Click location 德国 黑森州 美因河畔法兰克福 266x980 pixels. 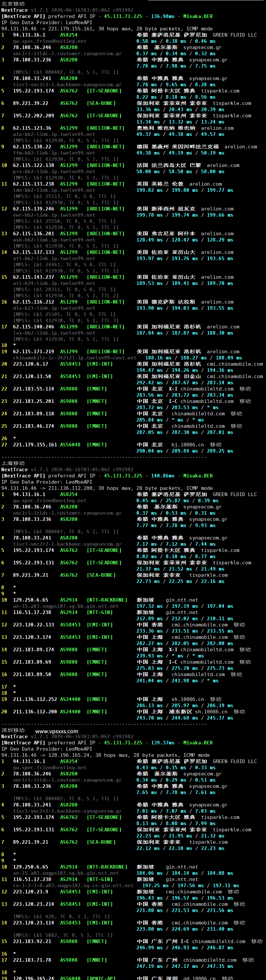(x=178, y=147)
